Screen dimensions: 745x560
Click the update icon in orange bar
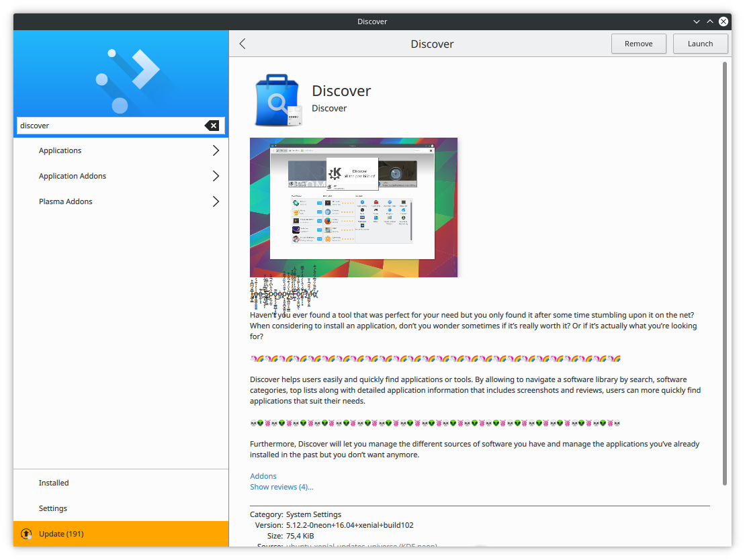click(26, 534)
